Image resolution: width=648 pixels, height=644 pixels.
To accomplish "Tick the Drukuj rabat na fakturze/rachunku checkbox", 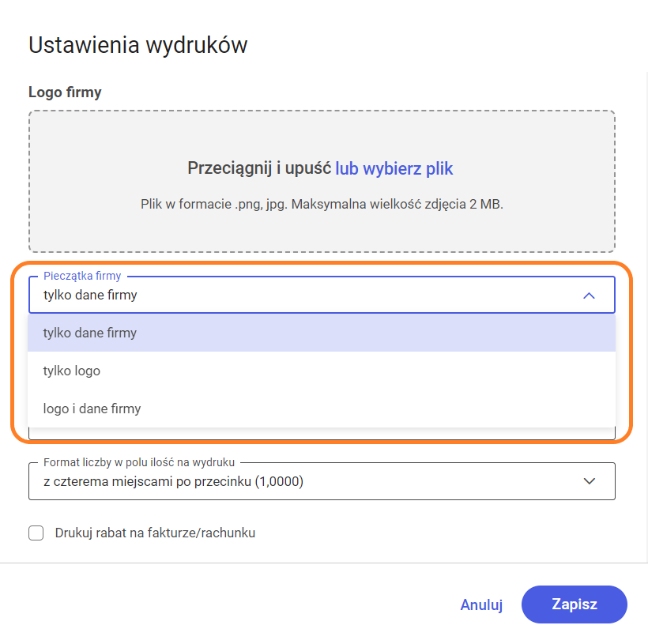I will pos(36,533).
